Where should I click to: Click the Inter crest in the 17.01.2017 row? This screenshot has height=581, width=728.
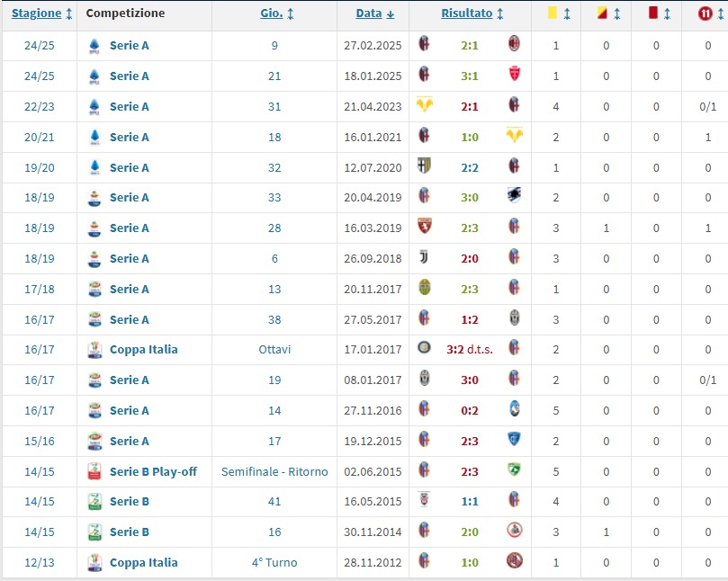tap(425, 349)
